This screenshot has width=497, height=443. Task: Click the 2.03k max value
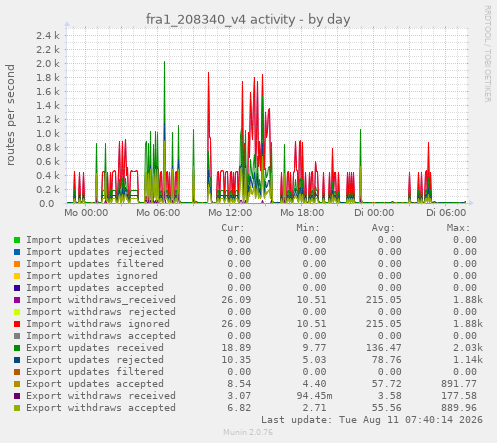coord(468,348)
